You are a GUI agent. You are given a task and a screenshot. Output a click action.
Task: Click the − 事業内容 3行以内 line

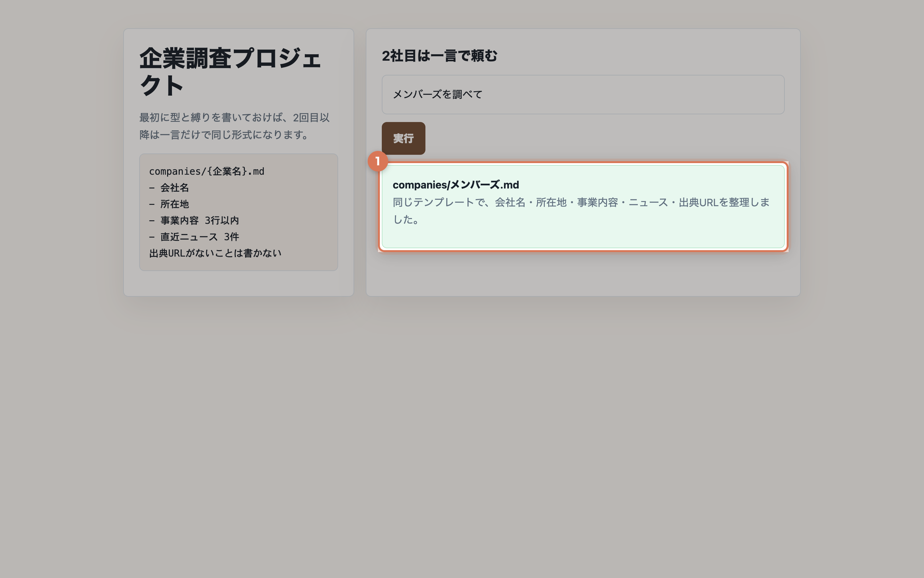pyautogui.click(x=194, y=221)
